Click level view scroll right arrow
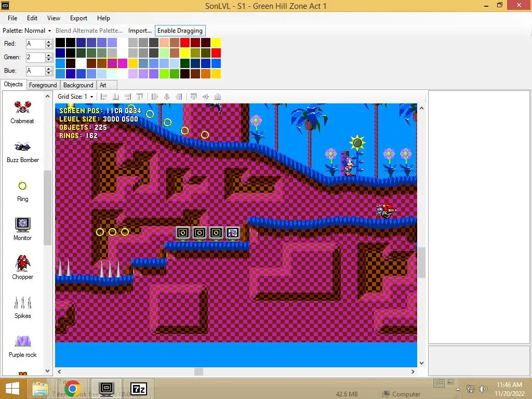 (x=413, y=372)
